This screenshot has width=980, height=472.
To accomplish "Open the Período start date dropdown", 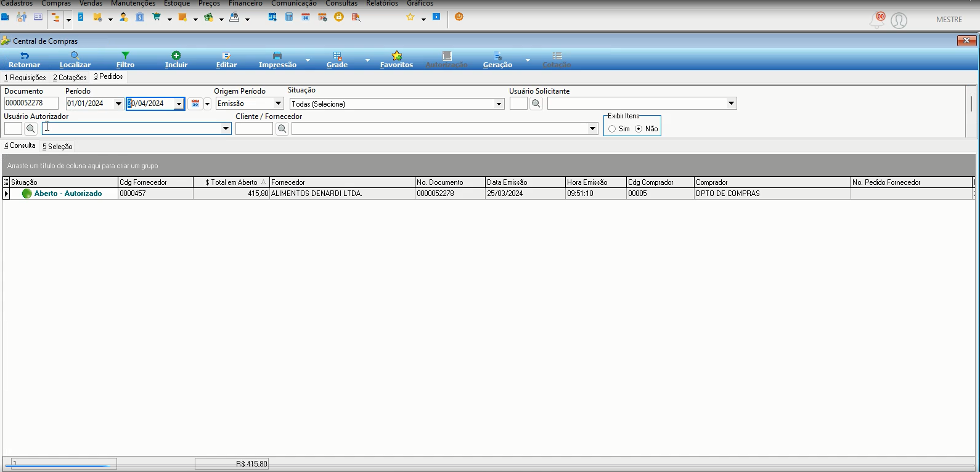I will [118, 104].
